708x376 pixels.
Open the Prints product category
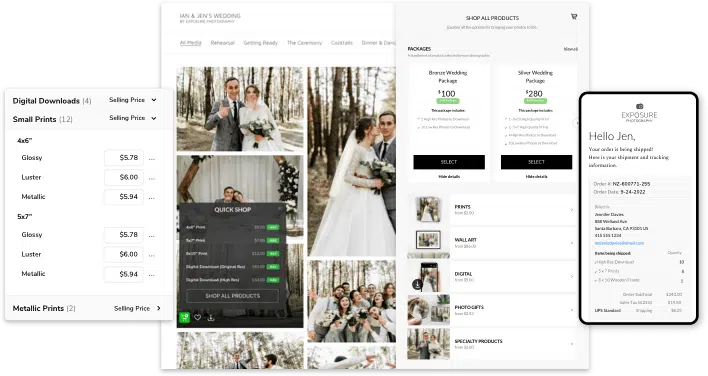pos(514,210)
